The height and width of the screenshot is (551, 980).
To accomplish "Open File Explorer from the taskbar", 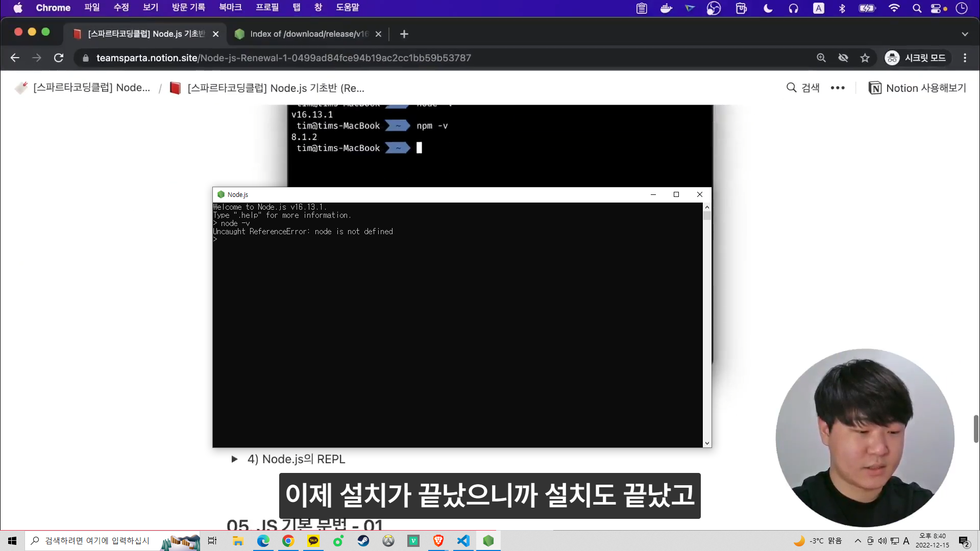I will point(238,541).
